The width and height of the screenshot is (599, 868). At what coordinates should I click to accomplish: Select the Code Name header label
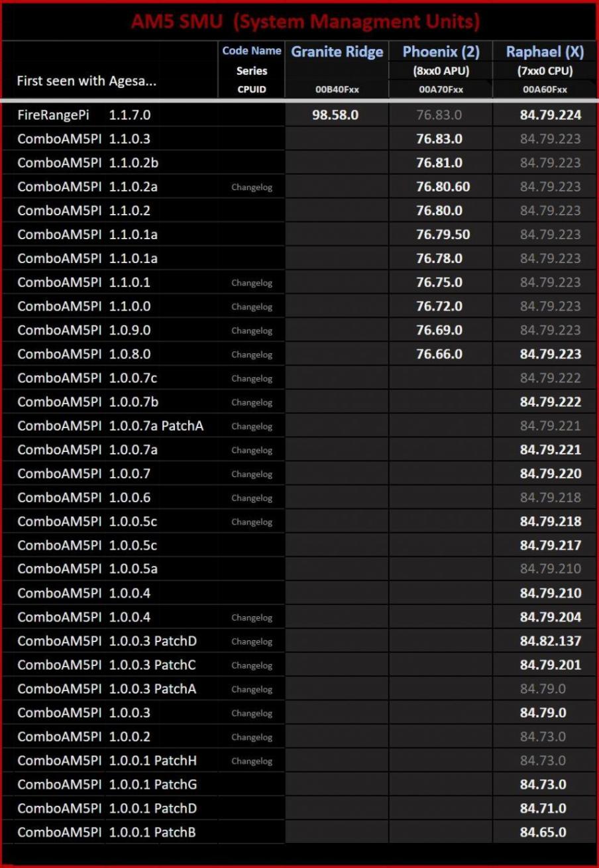point(252,51)
